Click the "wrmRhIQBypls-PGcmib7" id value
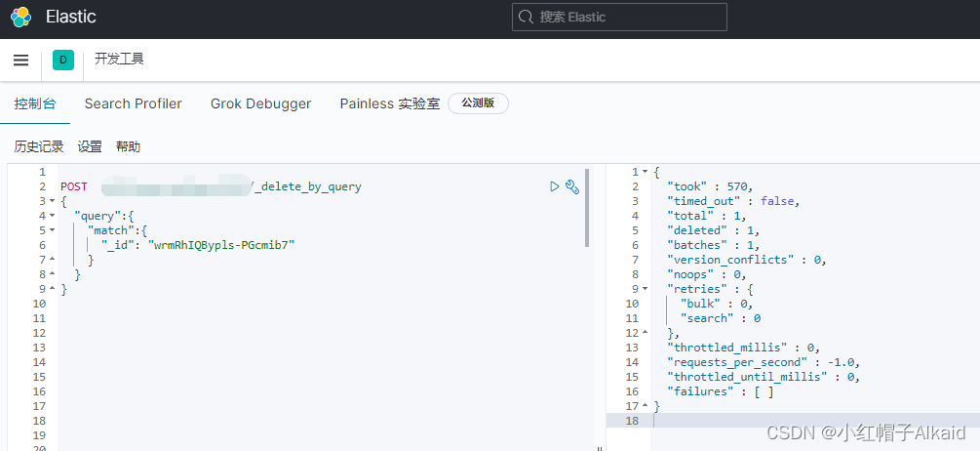This screenshot has width=980, height=451. click(x=220, y=245)
